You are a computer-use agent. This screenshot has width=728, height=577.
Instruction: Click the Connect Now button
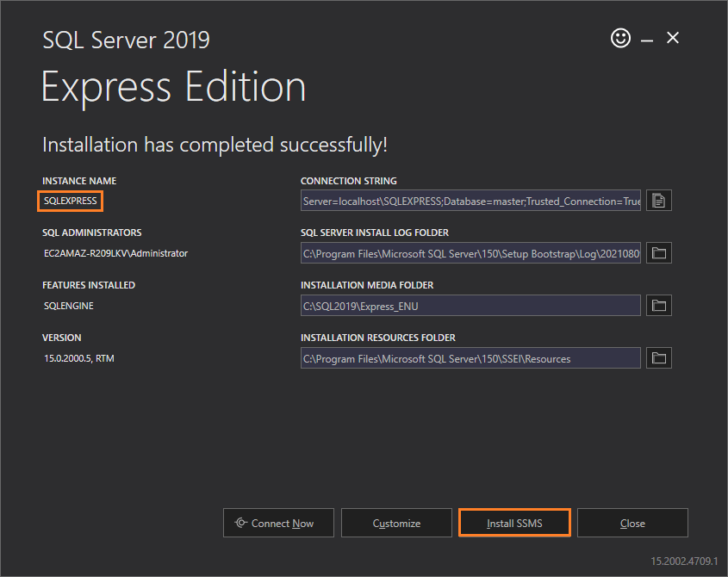[x=278, y=523]
